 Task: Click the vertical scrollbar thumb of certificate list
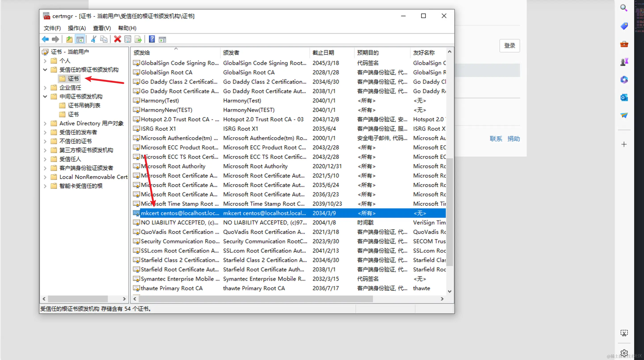pos(450,212)
